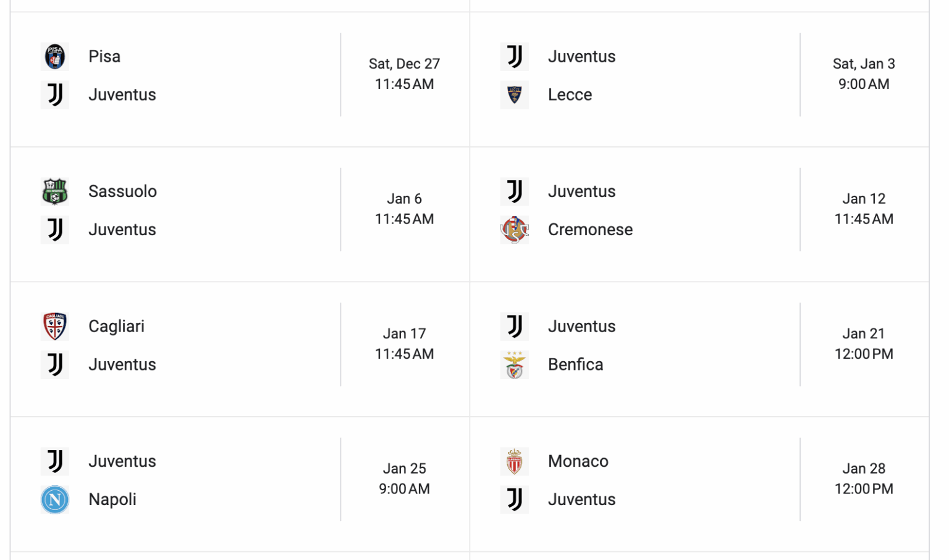Click the Juventus logo next to Napoli

55,461
